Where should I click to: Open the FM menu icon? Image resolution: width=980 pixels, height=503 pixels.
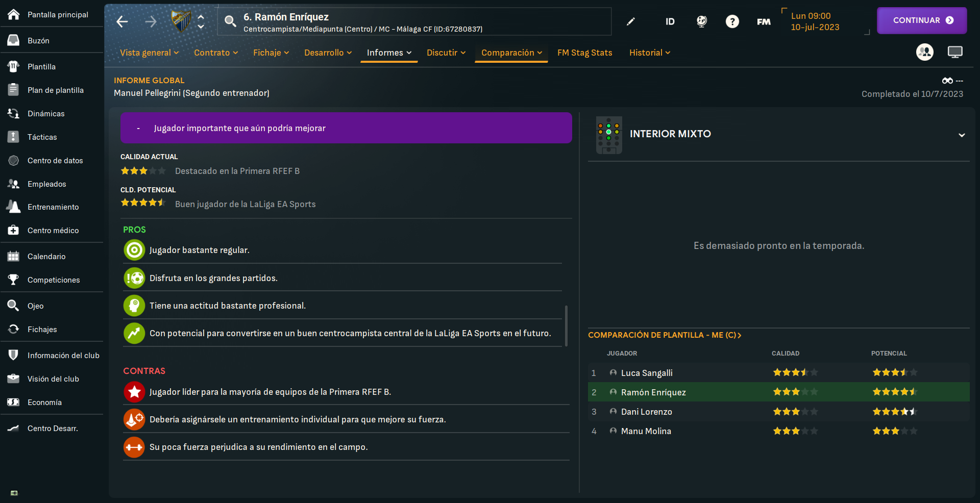point(764,21)
